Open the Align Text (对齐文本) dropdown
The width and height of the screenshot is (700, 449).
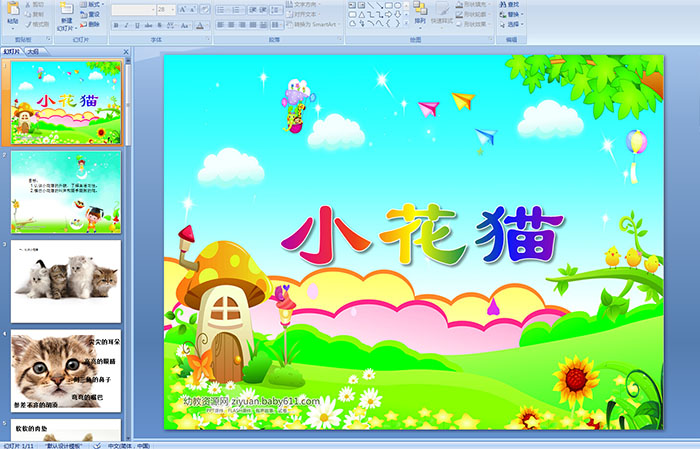(304, 14)
